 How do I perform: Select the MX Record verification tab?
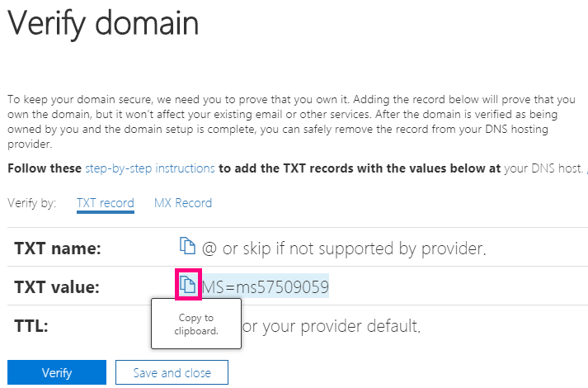pyautogui.click(x=182, y=203)
